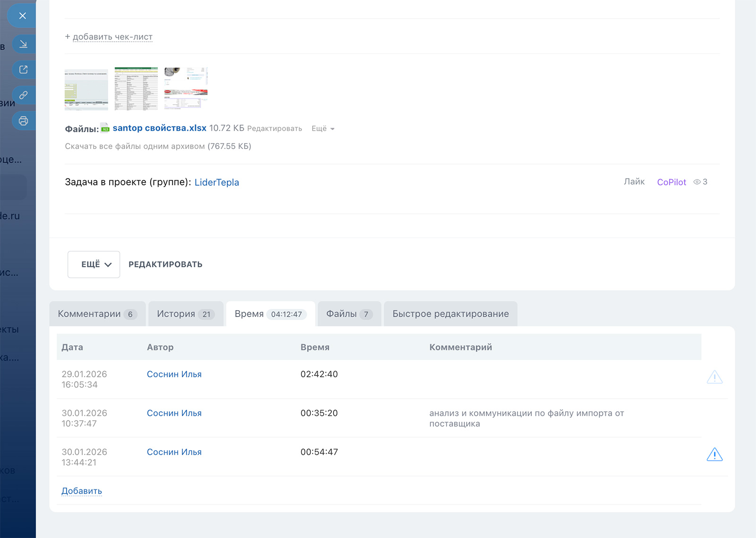Switch to the Файлы tab
This screenshot has width=756, height=538.
(350, 314)
